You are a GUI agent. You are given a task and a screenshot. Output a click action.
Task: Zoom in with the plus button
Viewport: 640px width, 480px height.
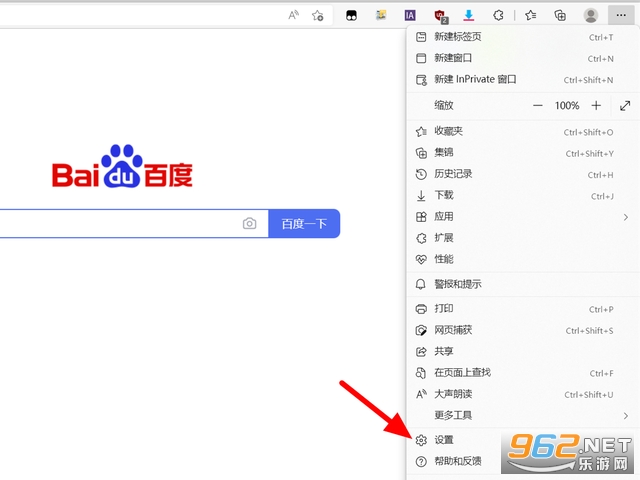(x=596, y=106)
